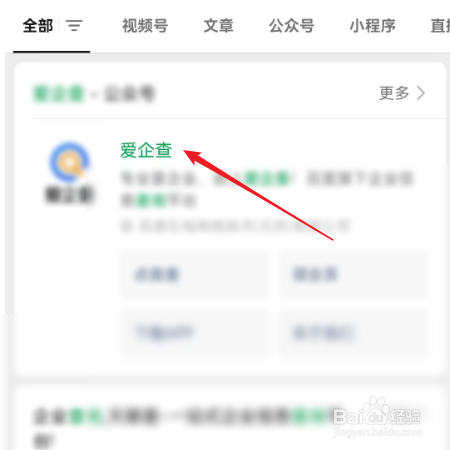Tap the 爱企查 round logo avatar
The image size is (450, 450).
click(x=69, y=162)
